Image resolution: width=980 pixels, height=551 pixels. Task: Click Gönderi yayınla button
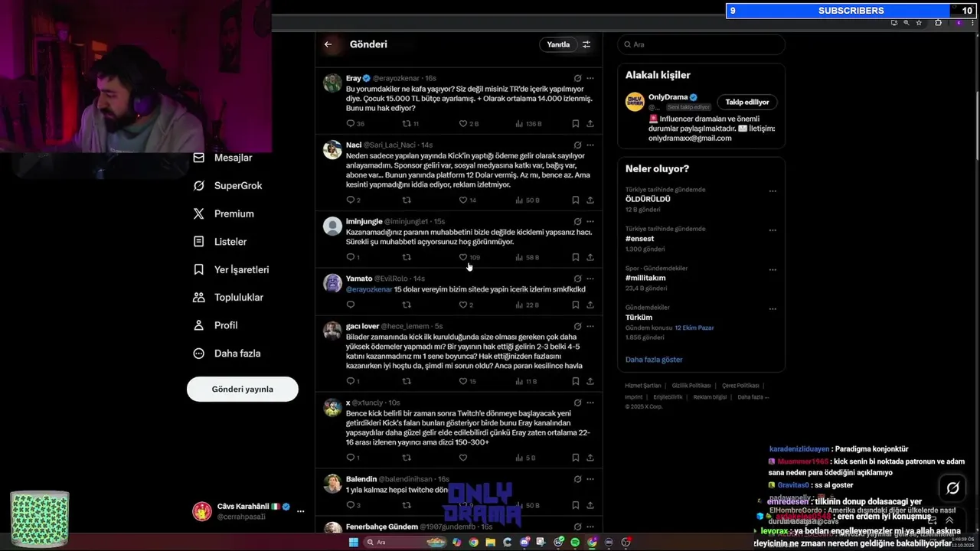click(x=243, y=389)
